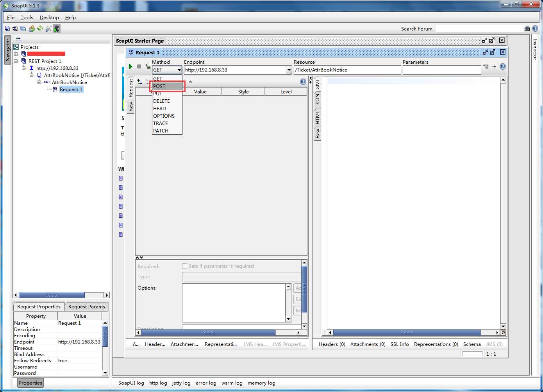This screenshot has width=543, height=392.
Task: Click help icon at right of Parameters field
Action: click(503, 66)
